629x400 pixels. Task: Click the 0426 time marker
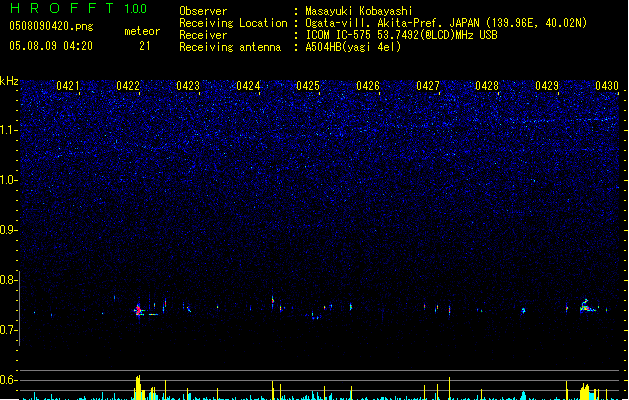pyautogui.click(x=368, y=86)
